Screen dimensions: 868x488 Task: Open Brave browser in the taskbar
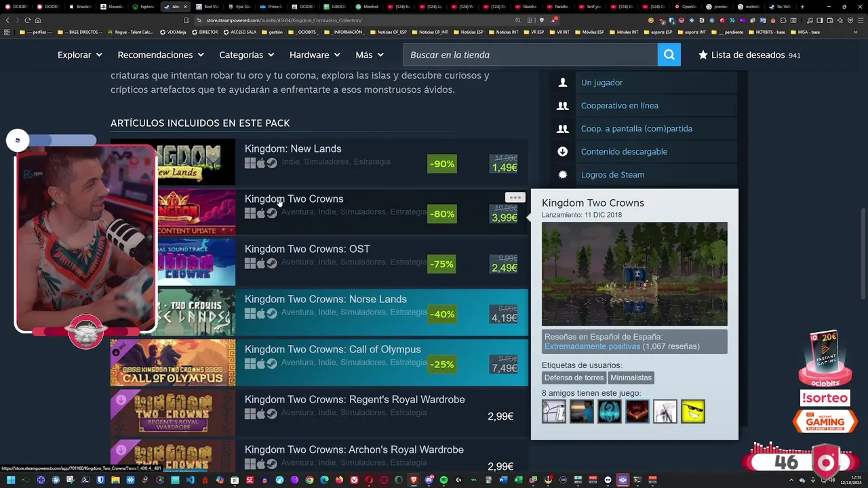point(414,480)
